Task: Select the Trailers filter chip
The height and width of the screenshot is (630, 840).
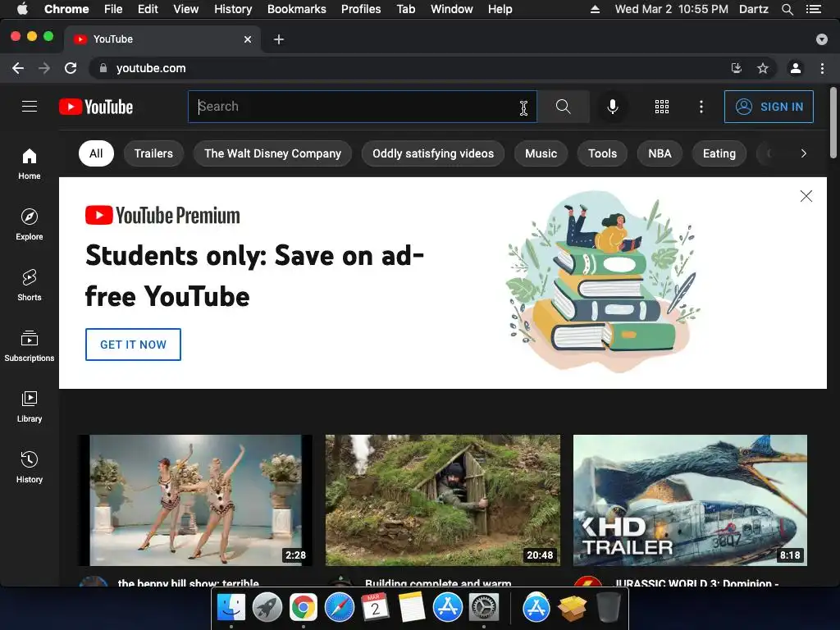Action: (x=153, y=153)
